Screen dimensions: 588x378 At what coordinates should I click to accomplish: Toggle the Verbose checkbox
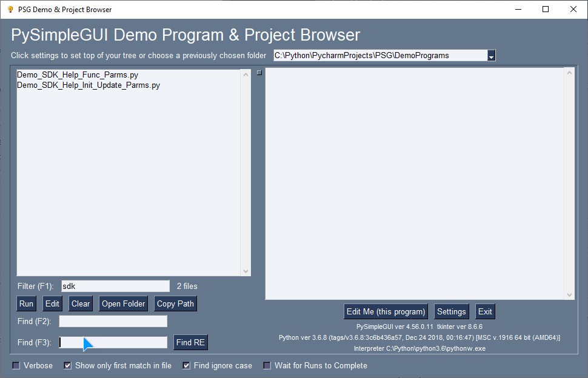(x=16, y=366)
